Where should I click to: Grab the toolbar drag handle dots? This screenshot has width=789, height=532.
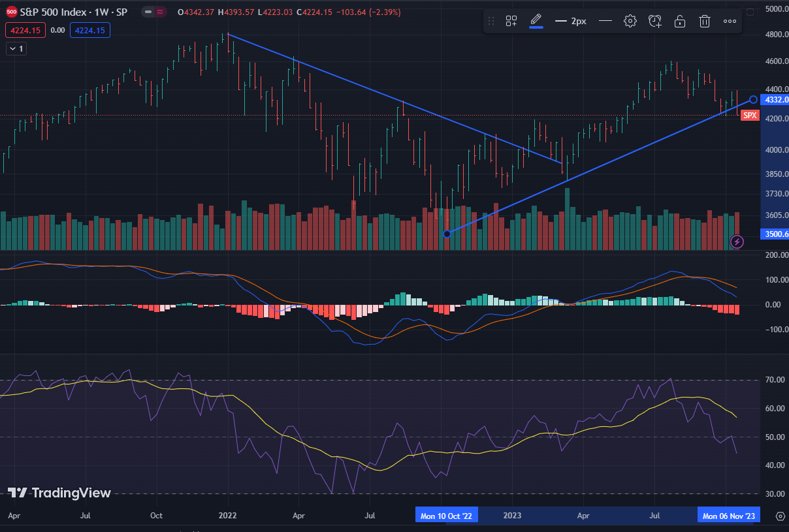point(491,20)
